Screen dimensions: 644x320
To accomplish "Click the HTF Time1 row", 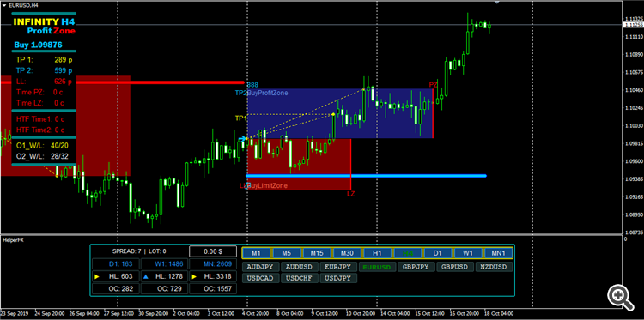I will (x=40, y=119).
